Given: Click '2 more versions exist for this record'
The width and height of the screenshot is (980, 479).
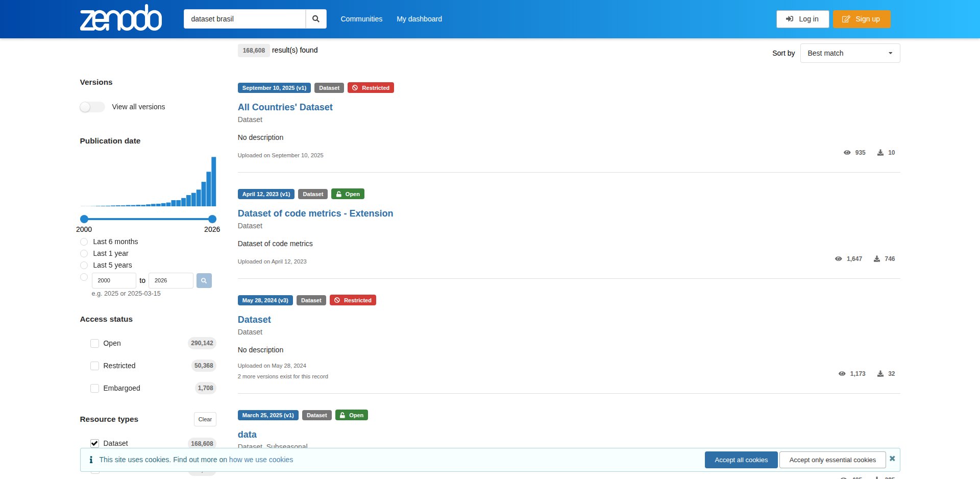Looking at the screenshot, I should pos(283,376).
